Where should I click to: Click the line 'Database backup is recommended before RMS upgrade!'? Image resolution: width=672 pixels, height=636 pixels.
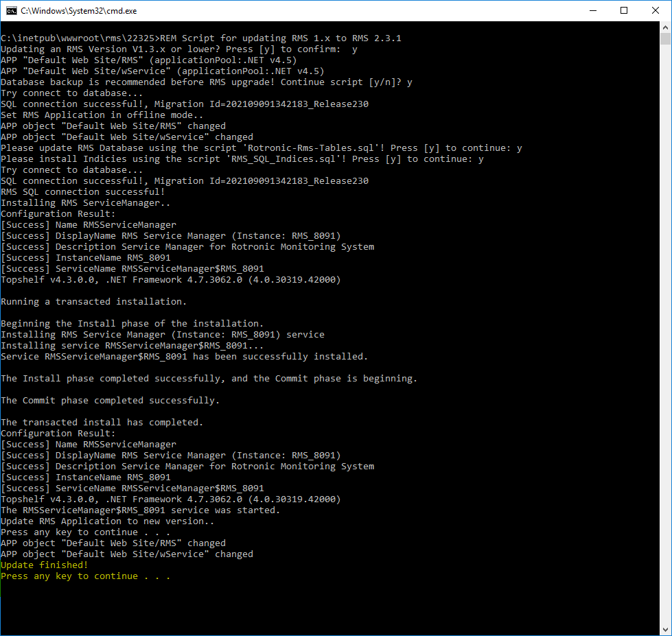click(x=137, y=82)
